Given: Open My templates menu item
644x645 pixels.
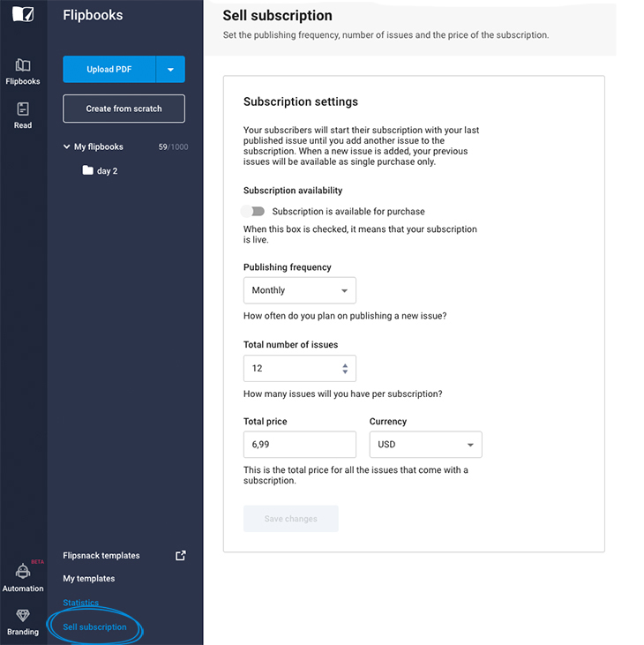Looking at the screenshot, I should tap(89, 578).
